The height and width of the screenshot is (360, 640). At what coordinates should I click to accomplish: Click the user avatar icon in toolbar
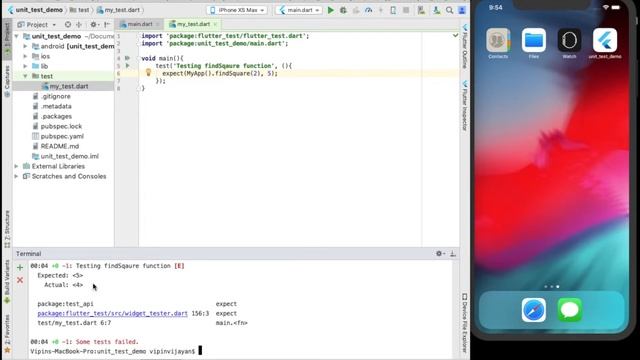pos(462,10)
